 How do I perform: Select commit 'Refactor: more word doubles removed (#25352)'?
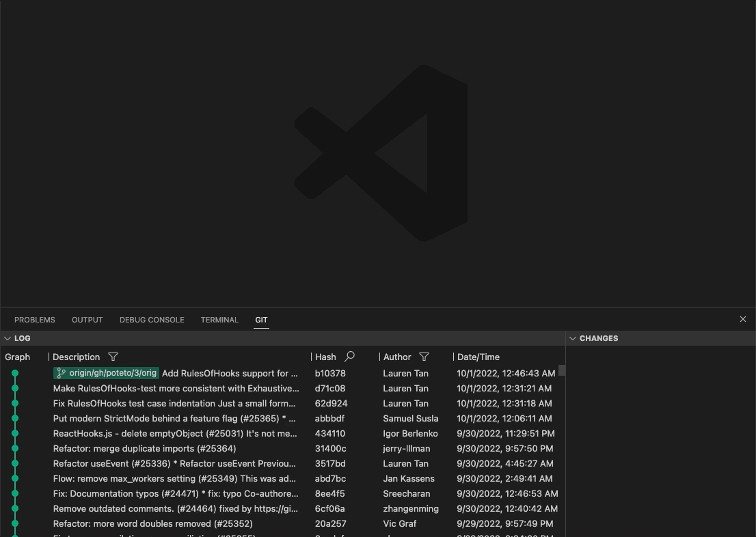pyautogui.click(x=153, y=523)
